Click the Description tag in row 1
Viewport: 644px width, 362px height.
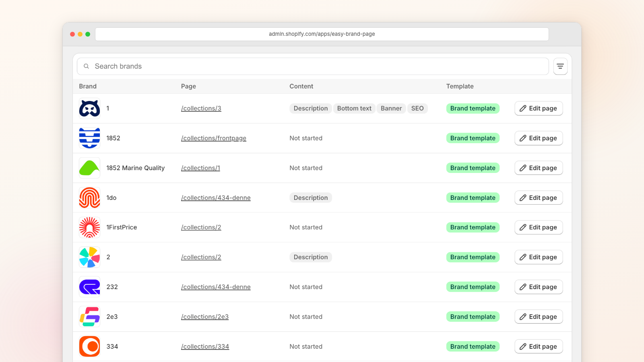coord(311,109)
